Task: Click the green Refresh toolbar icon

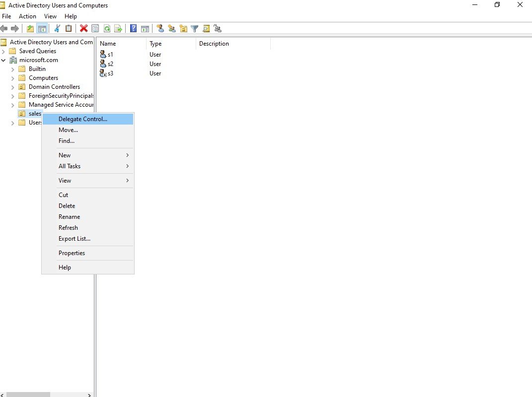Action: (x=107, y=29)
